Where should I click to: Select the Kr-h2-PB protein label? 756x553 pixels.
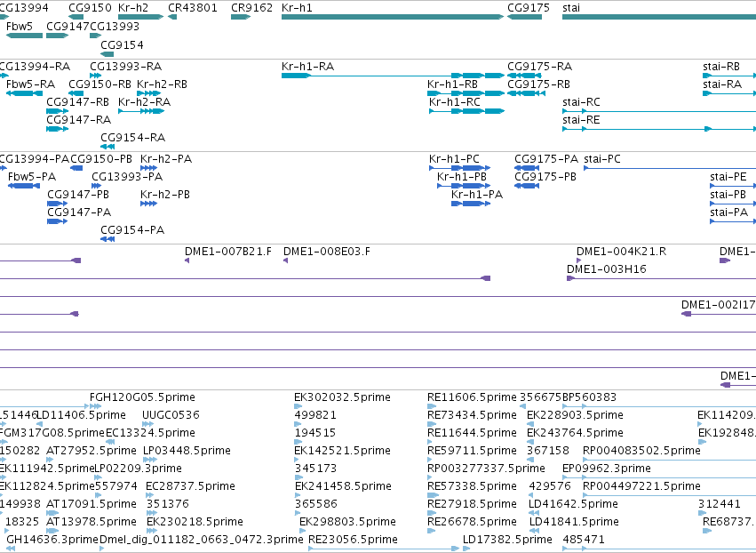click(165, 195)
